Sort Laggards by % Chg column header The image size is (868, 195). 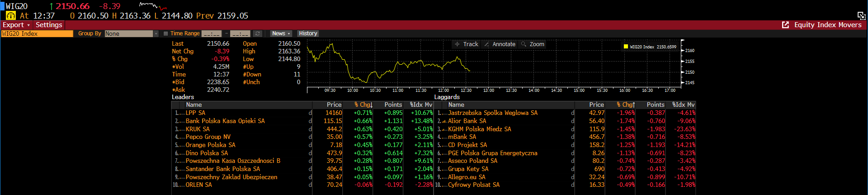(x=626, y=105)
